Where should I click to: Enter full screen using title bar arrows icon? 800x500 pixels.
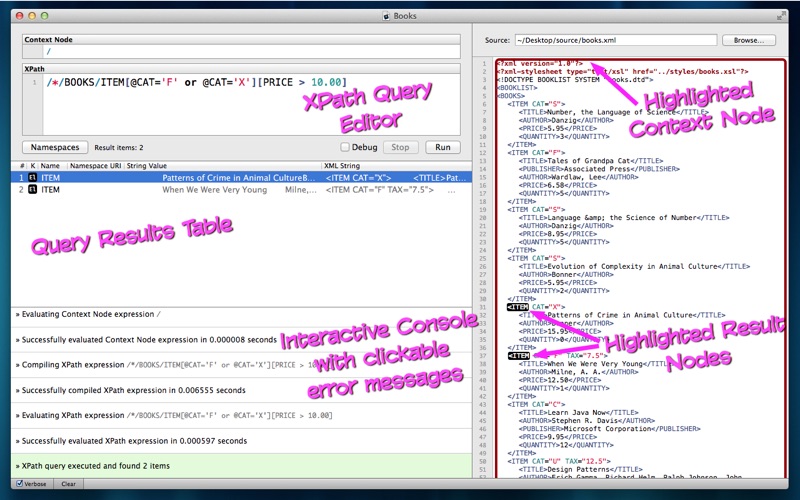tap(781, 16)
